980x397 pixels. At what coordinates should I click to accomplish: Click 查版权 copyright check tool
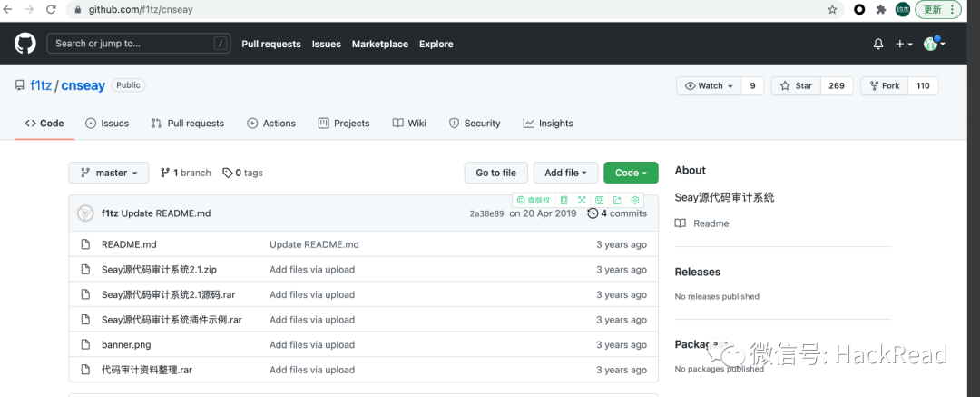tap(534, 201)
